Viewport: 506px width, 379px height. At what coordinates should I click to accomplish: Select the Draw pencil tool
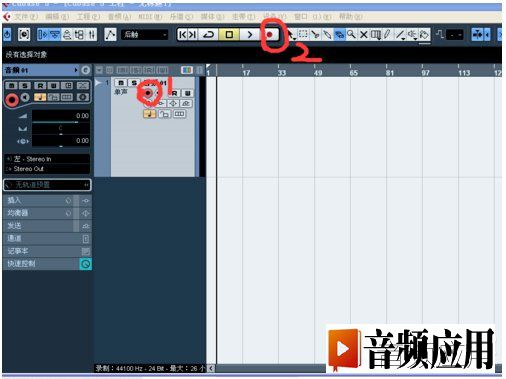387,34
